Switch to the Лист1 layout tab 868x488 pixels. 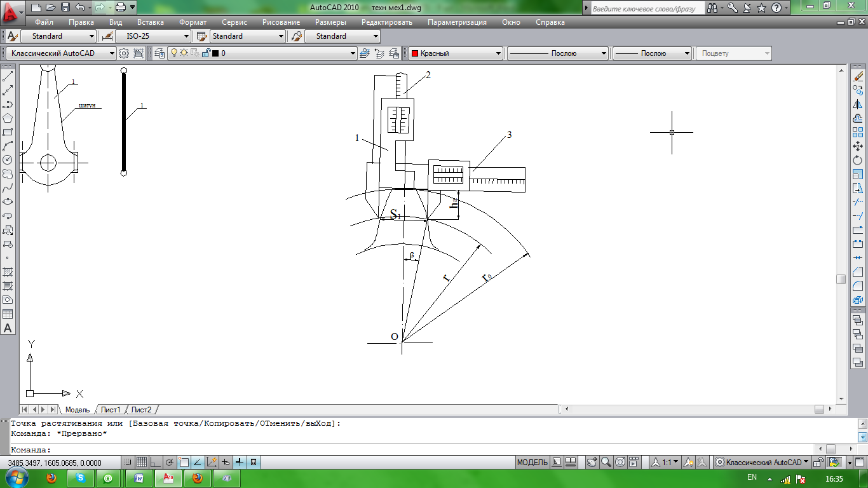click(110, 410)
